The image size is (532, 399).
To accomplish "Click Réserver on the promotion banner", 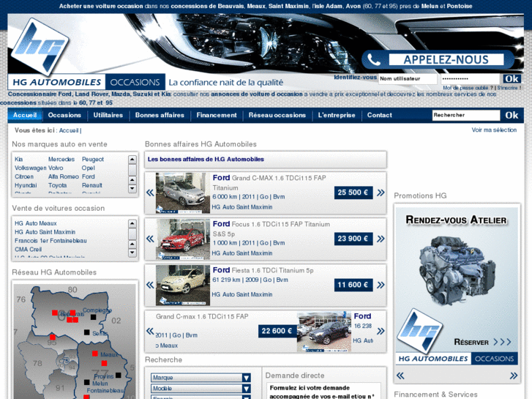I will tap(482, 342).
